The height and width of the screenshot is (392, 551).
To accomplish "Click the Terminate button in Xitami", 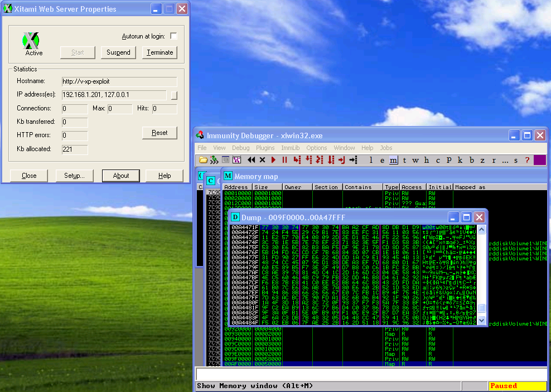I will coord(160,52).
